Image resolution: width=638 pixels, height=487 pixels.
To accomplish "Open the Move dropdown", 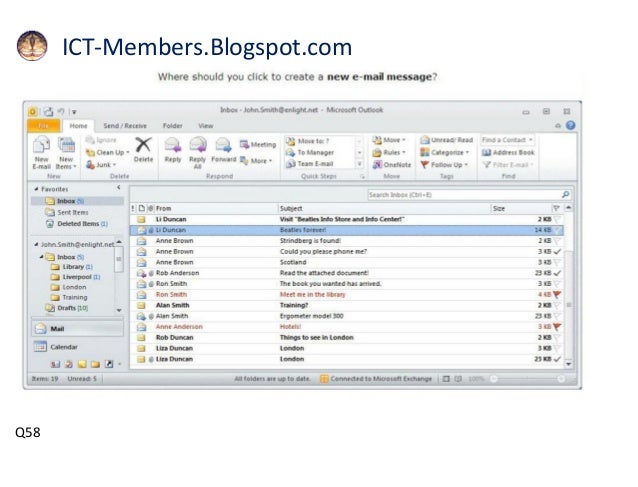I will pos(389,140).
